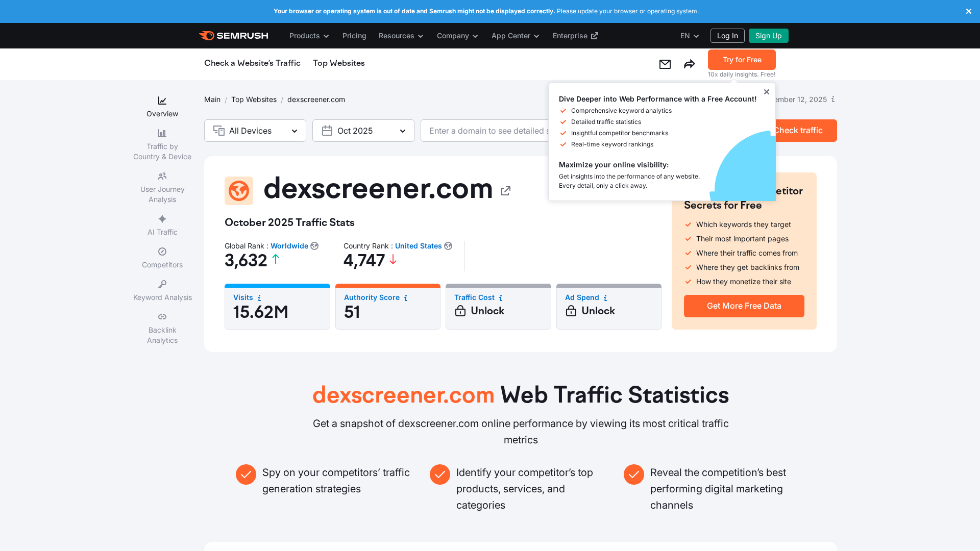Click the country rank 4,747 value
Image resolution: width=980 pixels, height=551 pixels.
tap(364, 261)
